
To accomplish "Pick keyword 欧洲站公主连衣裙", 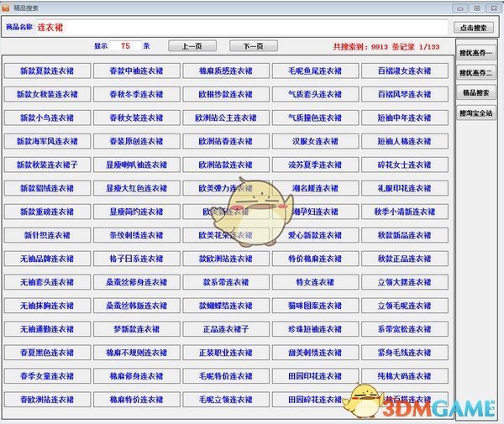I will (x=226, y=118).
